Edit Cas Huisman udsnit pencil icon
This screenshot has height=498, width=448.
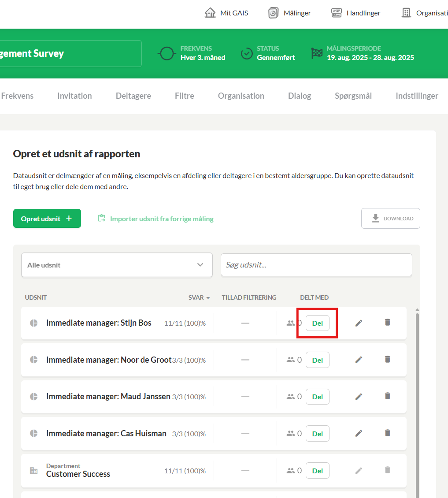coord(359,434)
